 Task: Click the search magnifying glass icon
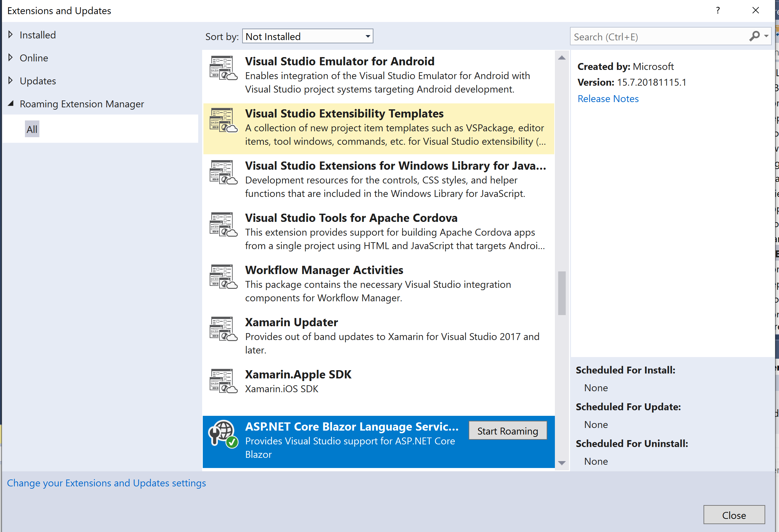coord(754,36)
